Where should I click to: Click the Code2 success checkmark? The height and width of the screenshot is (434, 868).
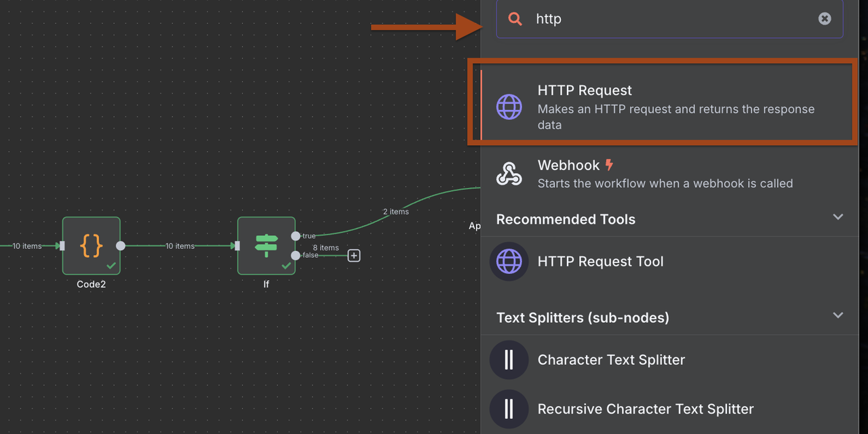(111, 266)
